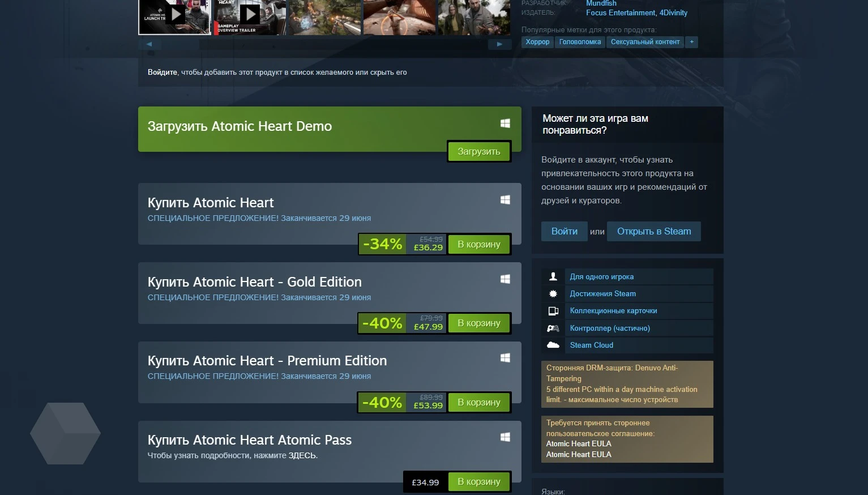Click the carousel left arrow
The image size is (868, 495).
[149, 44]
